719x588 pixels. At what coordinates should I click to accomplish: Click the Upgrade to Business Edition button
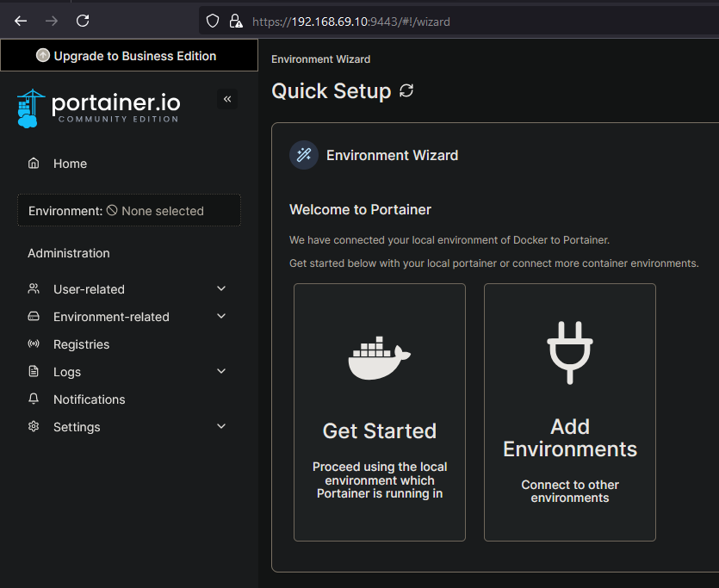(x=128, y=55)
